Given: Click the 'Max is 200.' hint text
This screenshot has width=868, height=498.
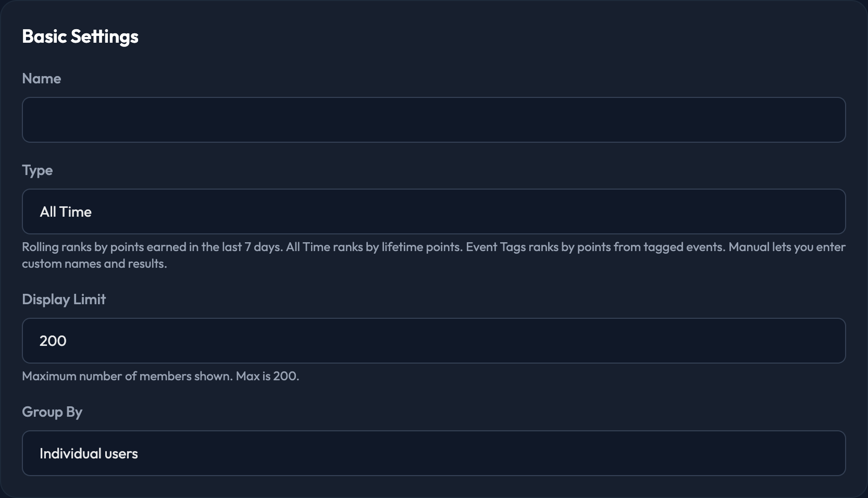Looking at the screenshot, I should (267, 376).
